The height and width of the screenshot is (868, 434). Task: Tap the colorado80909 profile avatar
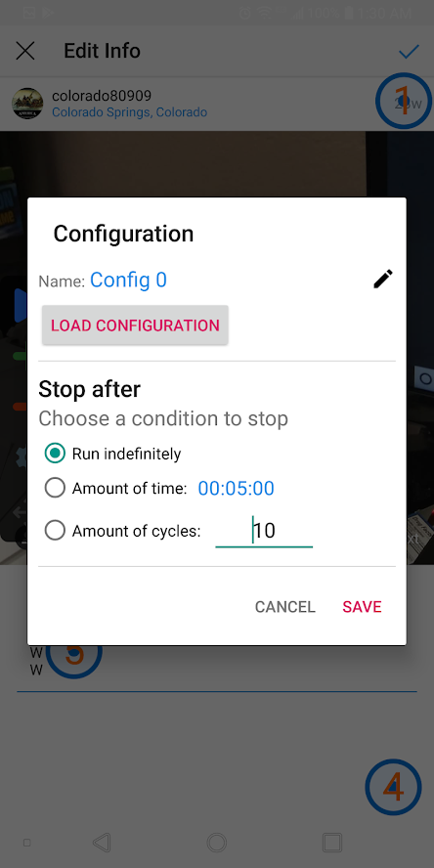point(27,103)
